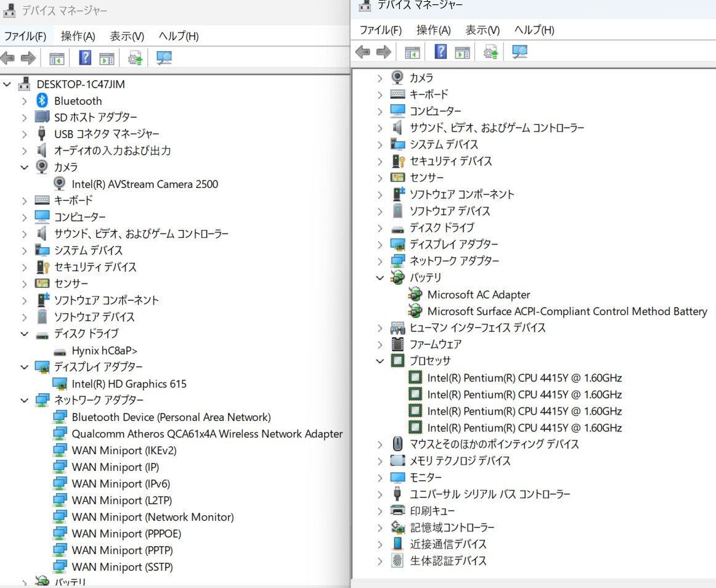Screen dimensions: 716x588
Task: Select WAN Miniport (IKEv2) entry
Action: point(124,451)
